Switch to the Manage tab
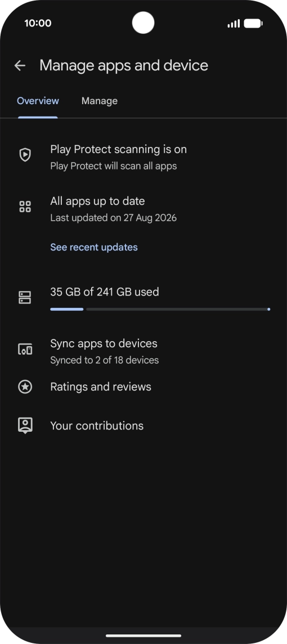 100,101
